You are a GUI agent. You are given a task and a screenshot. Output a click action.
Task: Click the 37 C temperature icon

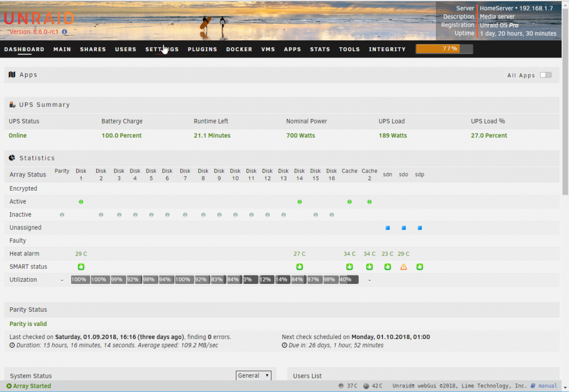pyautogui.click(x=341, y=386)
